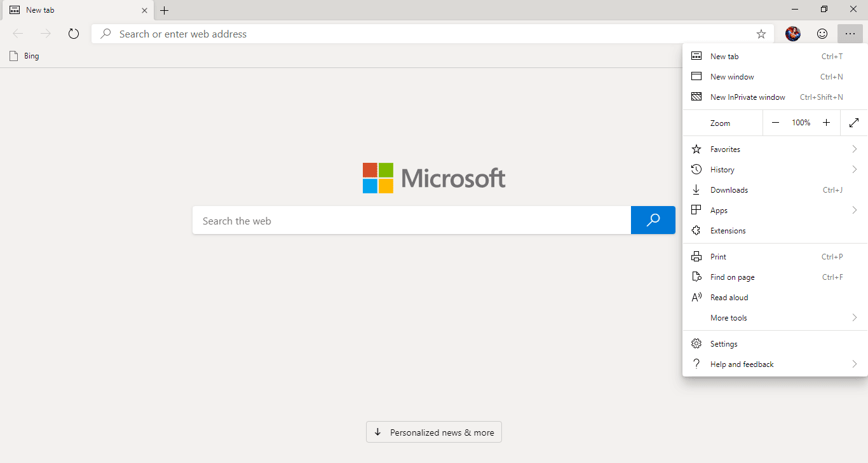This screenshot has height=463, width=868.
Task: Increase zoom with plus button
Action: 826,123
